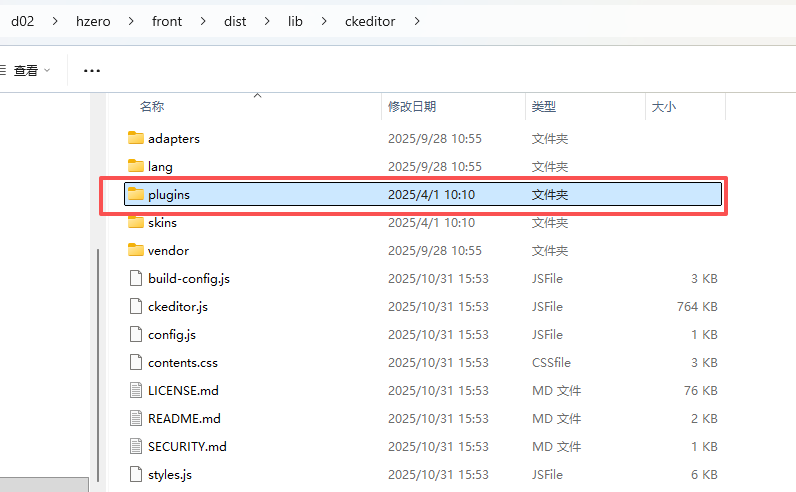Open the three-dot more options menu

click(92, 70)
